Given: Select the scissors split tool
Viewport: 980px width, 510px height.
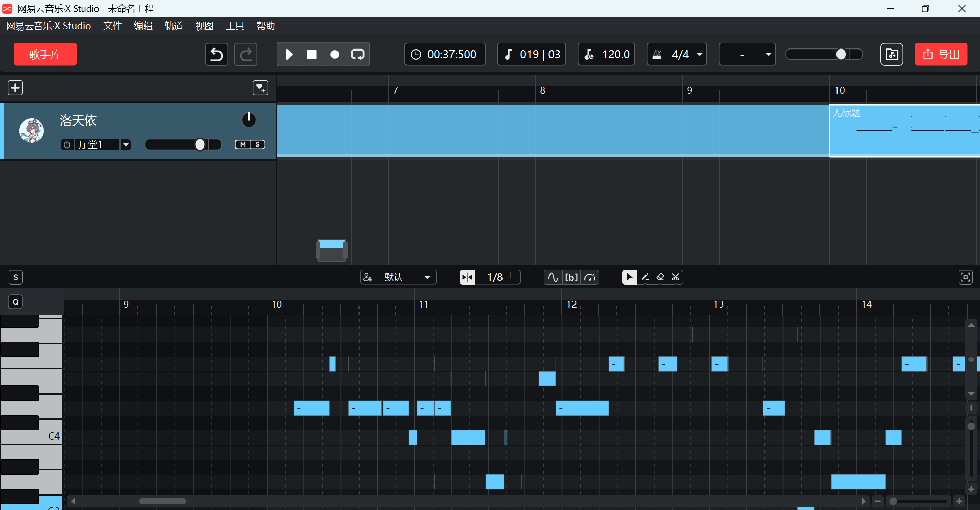Looking at the screenshot, I should click(676, 277).
